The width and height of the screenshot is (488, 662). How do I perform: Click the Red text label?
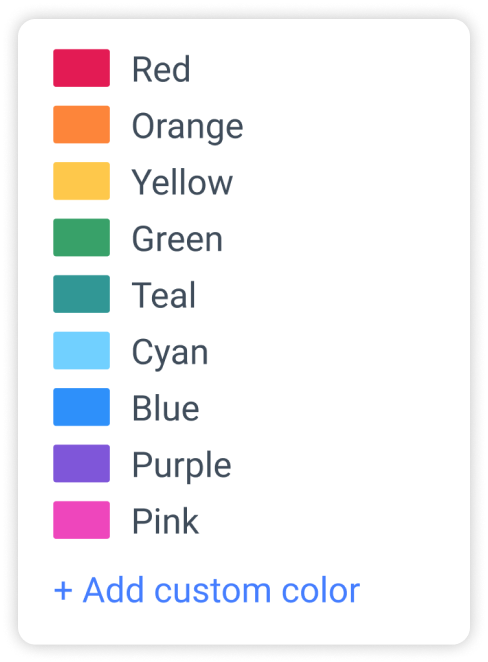tap(161, 69)
